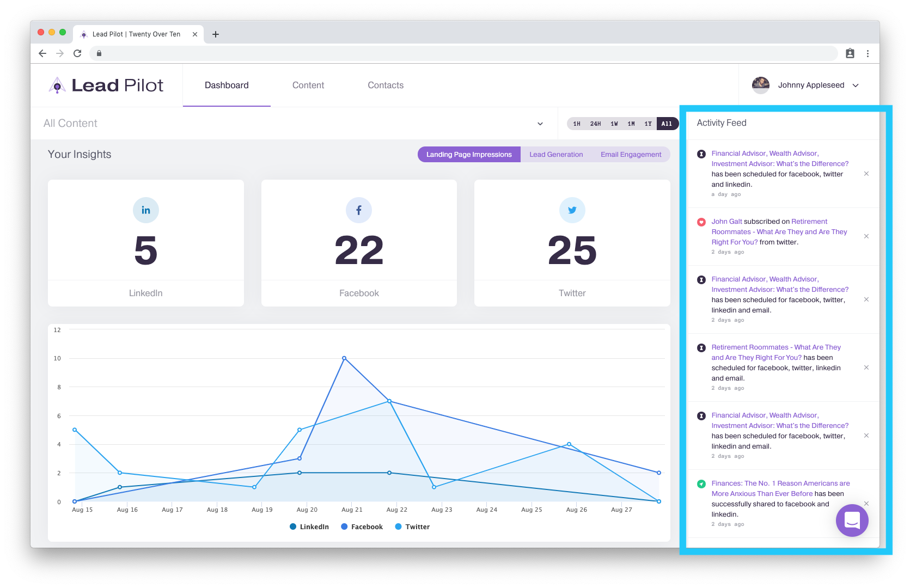Select the All time range
This screenshot has width=910, height=588.
667,124
